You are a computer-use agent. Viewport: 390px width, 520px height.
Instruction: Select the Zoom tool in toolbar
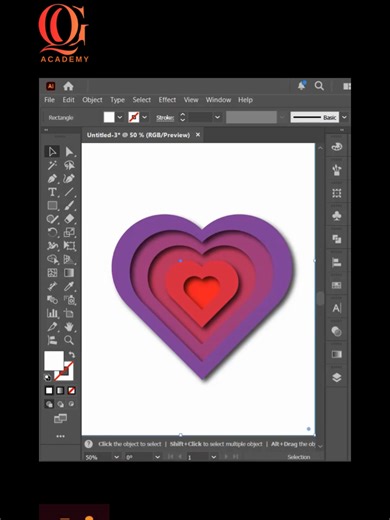tap(69, 340)
